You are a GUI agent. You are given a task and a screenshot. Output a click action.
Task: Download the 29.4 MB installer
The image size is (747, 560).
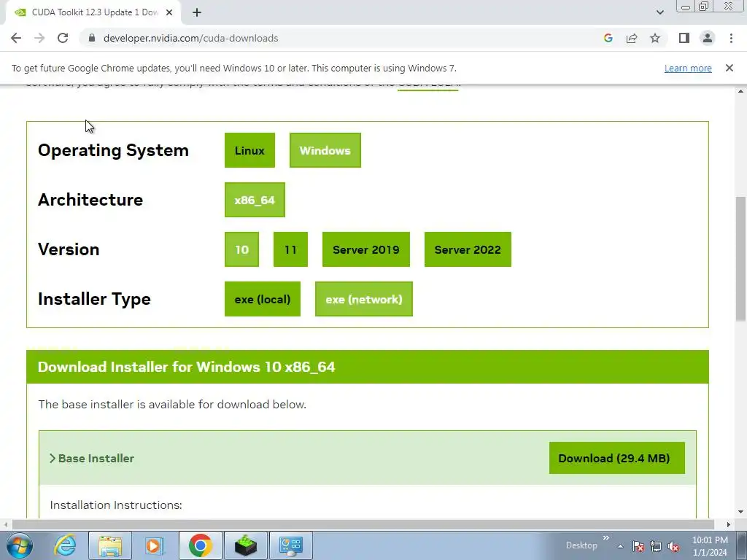[617, 458]
